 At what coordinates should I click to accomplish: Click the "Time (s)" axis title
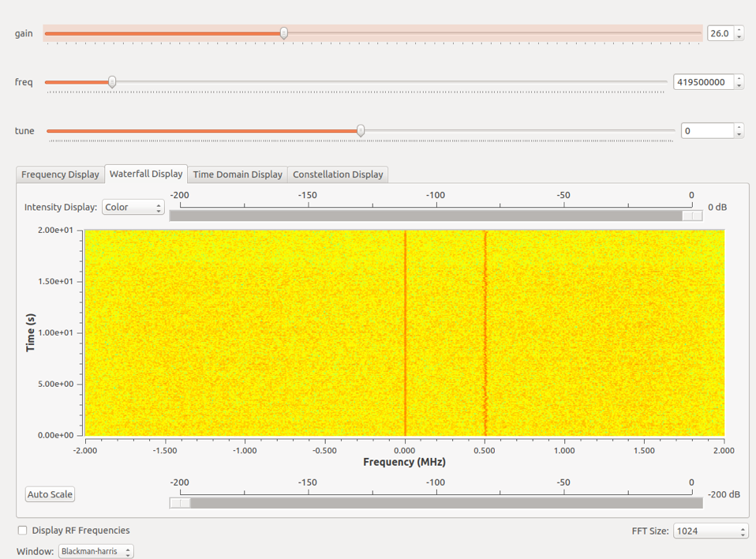coord(31,333)
